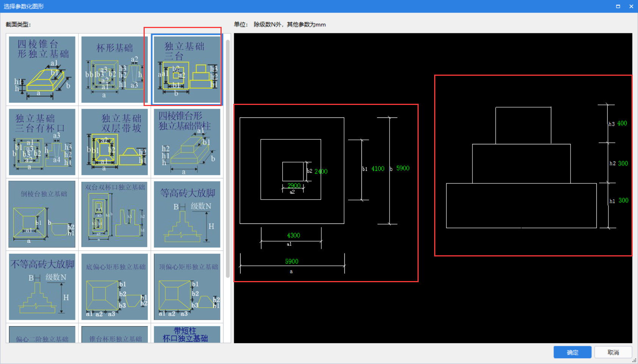This screenshot has width=638, height=364.
Task: Pick the 独立基础三台有杯口 section type
Action: pos(42,142)
